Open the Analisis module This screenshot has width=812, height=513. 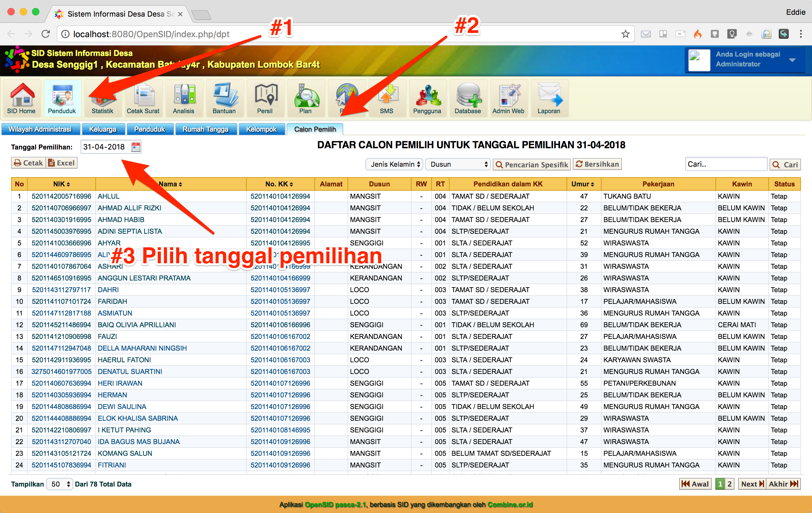click(x=184, y=98)
